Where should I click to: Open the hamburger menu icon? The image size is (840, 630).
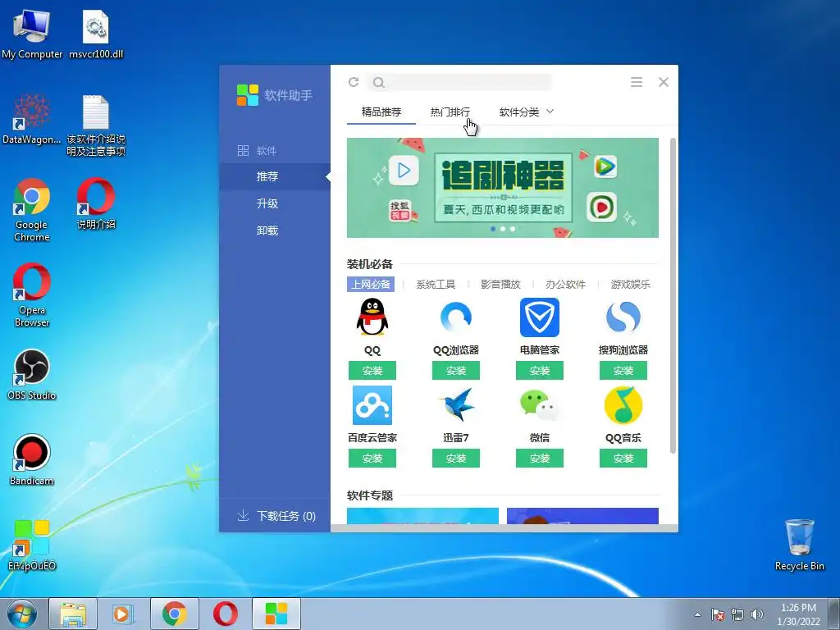[x=637, y=82]
